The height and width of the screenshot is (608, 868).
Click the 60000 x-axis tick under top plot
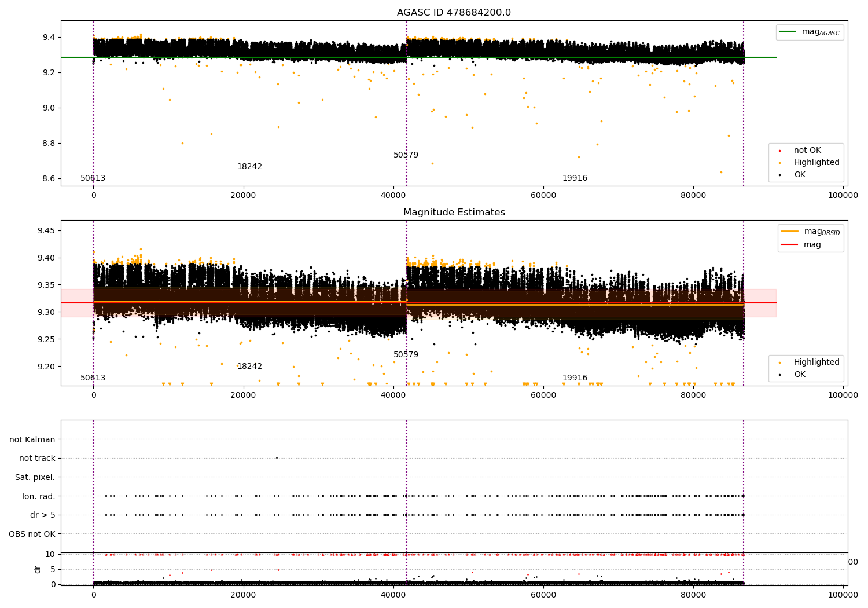coord(543,196)
